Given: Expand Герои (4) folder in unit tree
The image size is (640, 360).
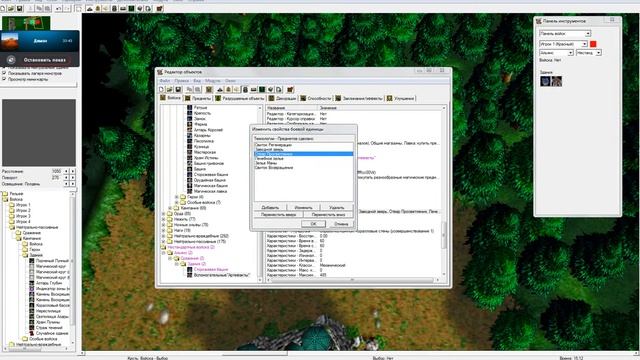Looking at the screenshot, I should [177, 197].
